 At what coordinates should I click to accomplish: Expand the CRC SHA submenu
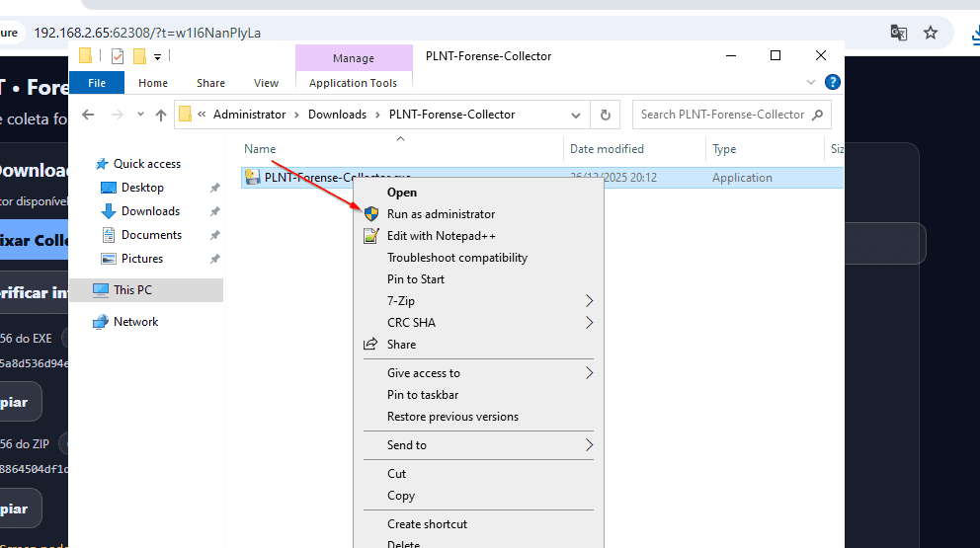point(590,323)
